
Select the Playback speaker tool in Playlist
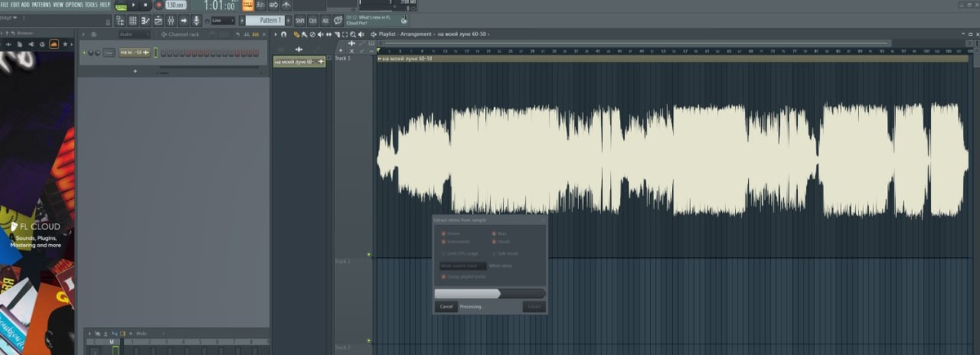(361, 34)
